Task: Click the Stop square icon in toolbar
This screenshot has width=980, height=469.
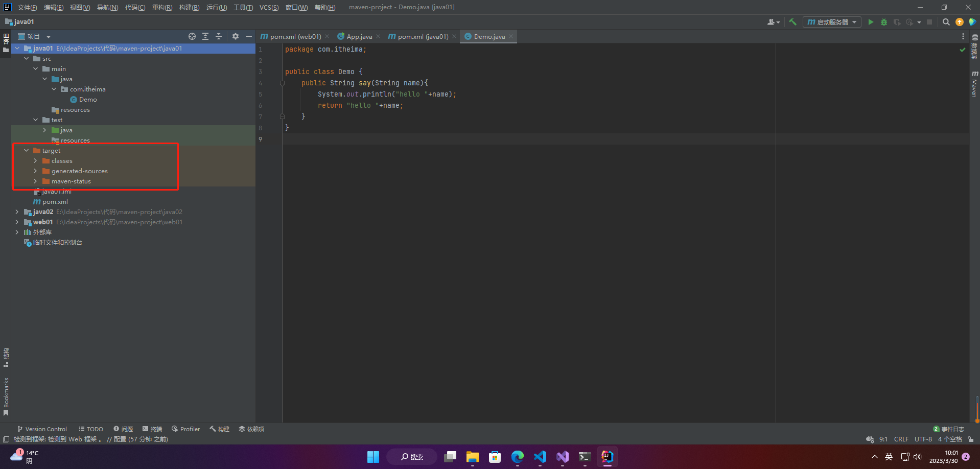Action: coord(929,22)
